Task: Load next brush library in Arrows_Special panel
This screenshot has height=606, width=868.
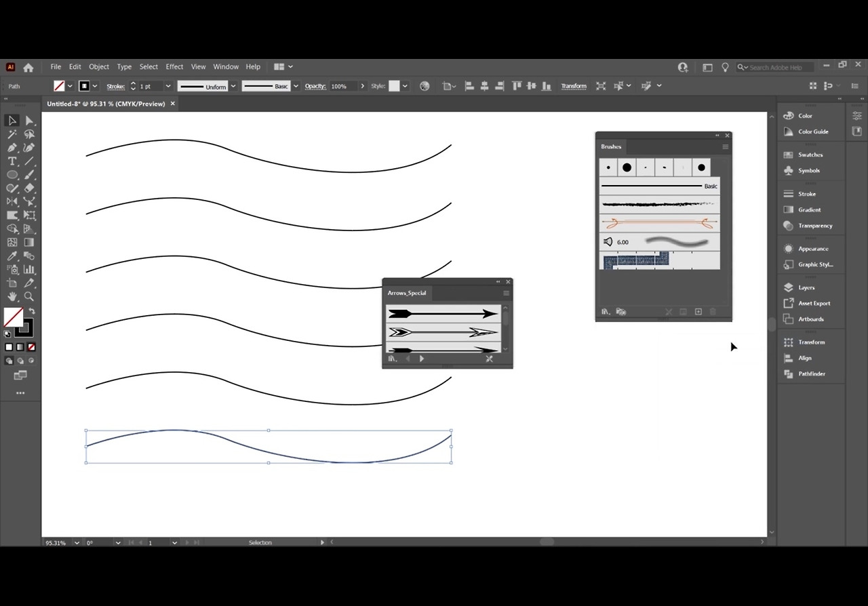Action: click(x=422, y=359)
